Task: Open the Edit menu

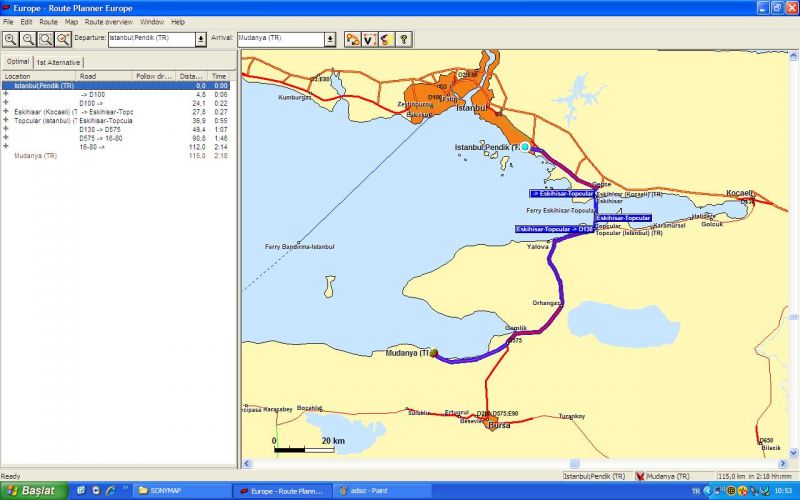Action: (26, 22)
